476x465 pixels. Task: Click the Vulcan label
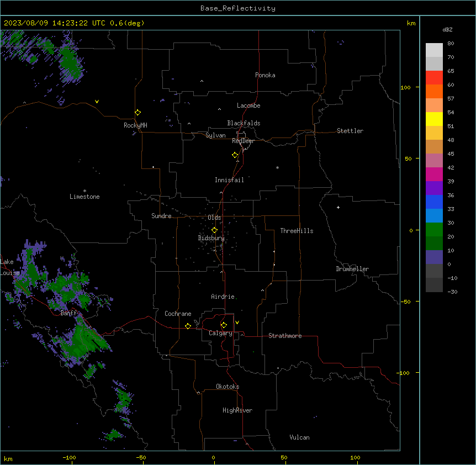click(299, 437)
